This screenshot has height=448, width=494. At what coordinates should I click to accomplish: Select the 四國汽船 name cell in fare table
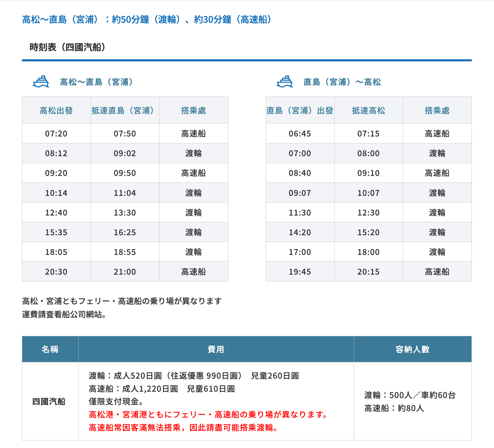[49, 401]
